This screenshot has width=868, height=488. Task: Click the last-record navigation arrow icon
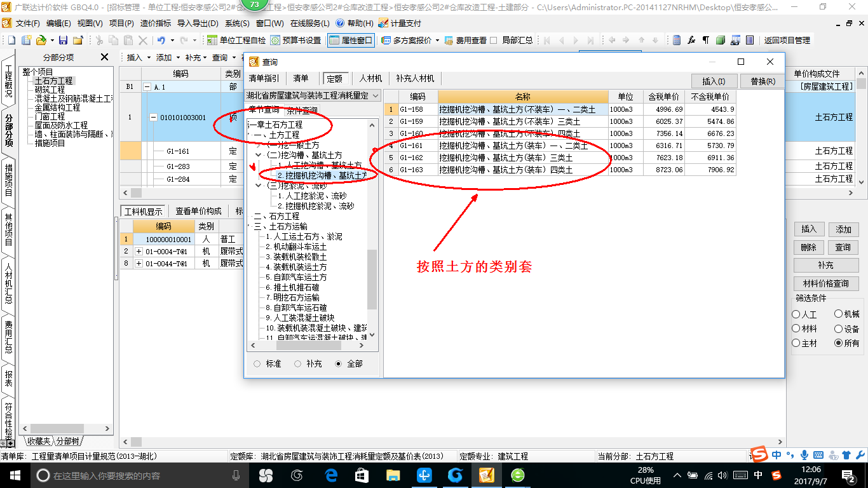[590, 40]
